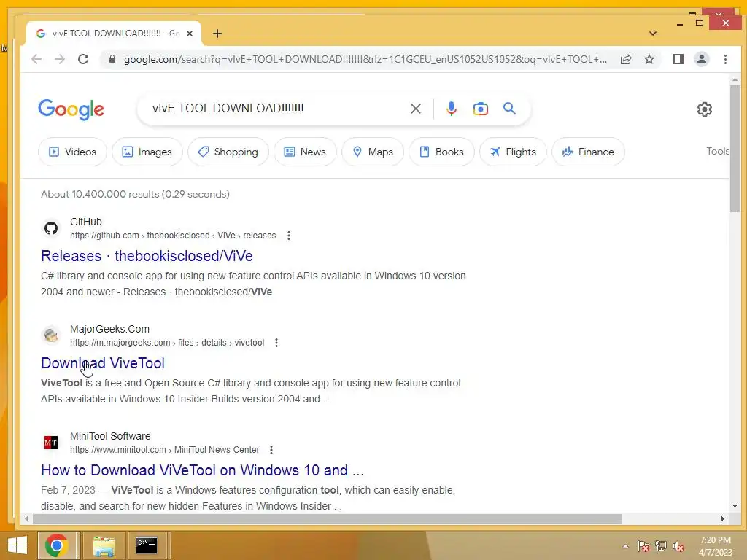
Task: Open Chrome three-dot menu
Action: click(725, 59)
